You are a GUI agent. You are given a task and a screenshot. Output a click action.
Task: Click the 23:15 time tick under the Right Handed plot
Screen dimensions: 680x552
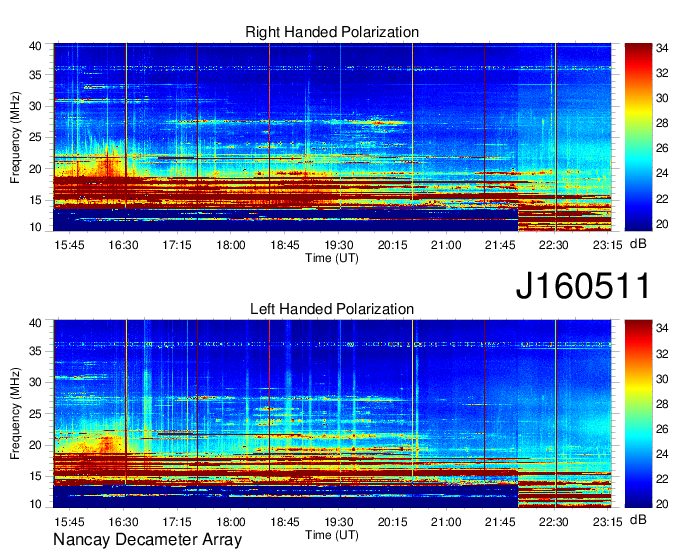(608, 245)
